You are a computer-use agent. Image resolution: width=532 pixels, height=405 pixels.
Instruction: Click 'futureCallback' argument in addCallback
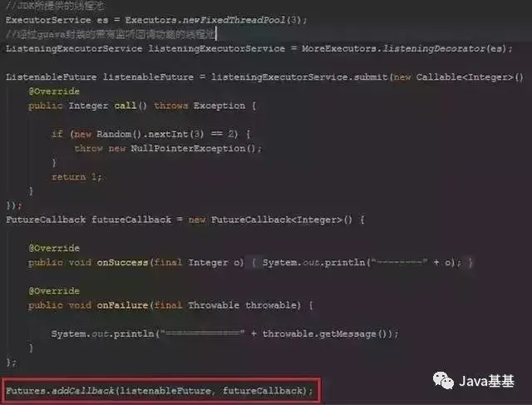point(263,391)
